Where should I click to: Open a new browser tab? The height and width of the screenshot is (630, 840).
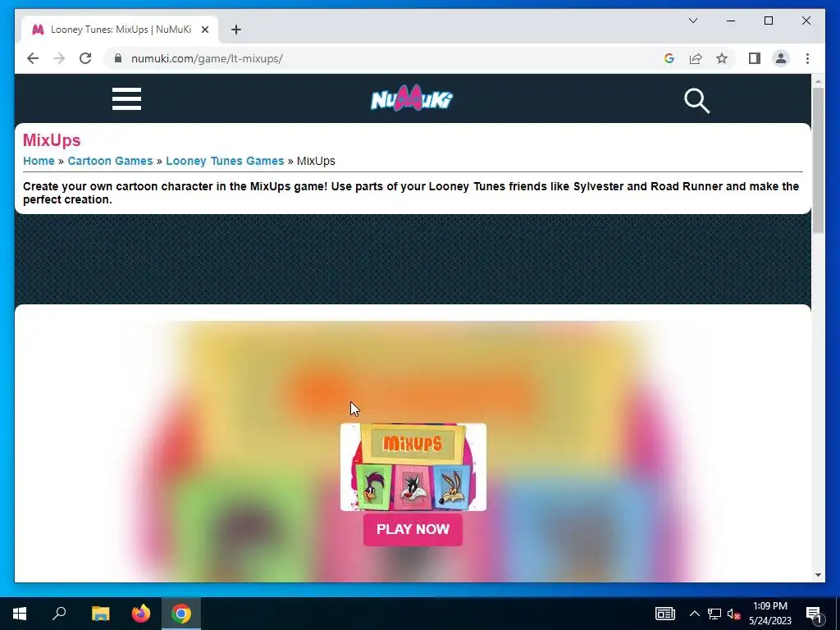point(236,30)
